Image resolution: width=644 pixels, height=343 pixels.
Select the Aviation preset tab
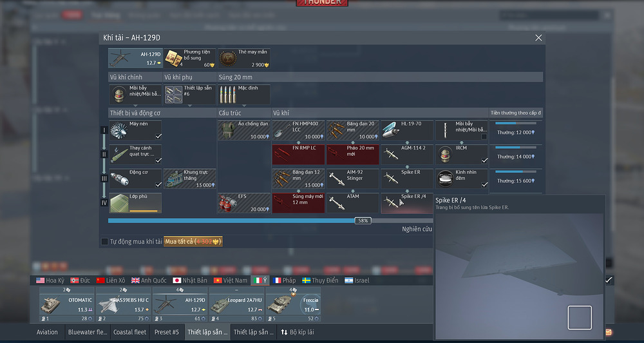(47, 332)
